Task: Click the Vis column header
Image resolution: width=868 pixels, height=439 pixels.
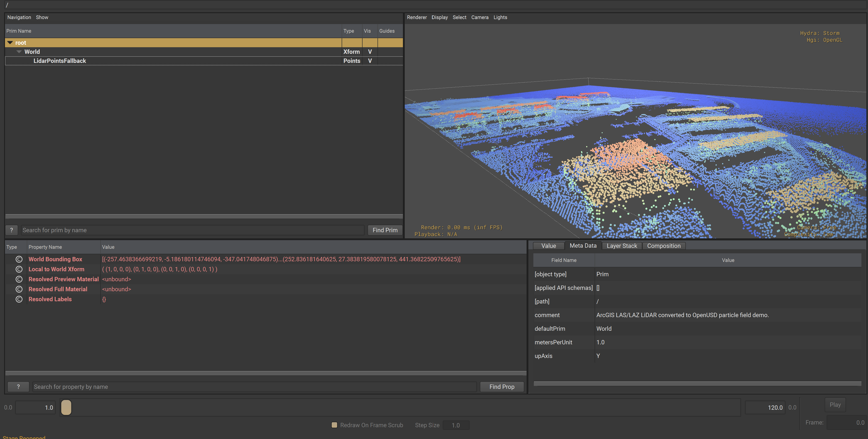Action: click(x=370, y=31)
